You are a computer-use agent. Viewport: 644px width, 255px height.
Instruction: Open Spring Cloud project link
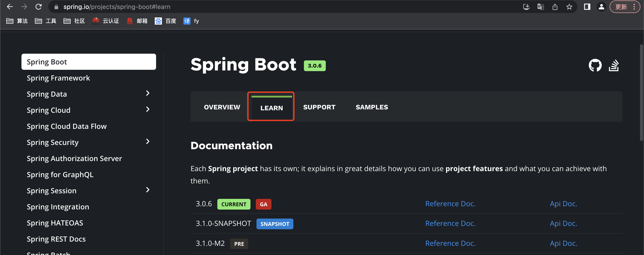49,110
